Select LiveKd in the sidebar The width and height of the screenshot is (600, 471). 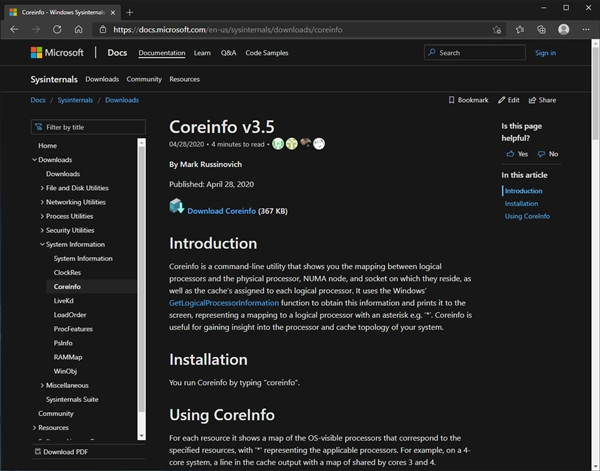64,301
